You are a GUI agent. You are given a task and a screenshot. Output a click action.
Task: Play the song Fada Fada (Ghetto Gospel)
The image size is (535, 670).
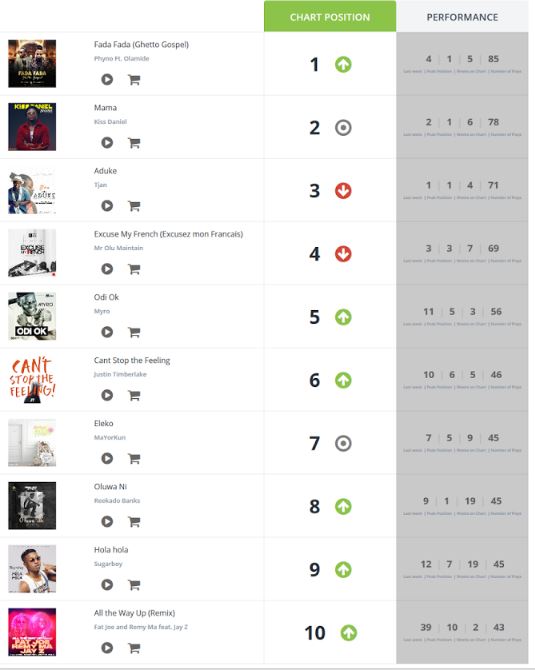pyautogui.click(x=107, y=79)
